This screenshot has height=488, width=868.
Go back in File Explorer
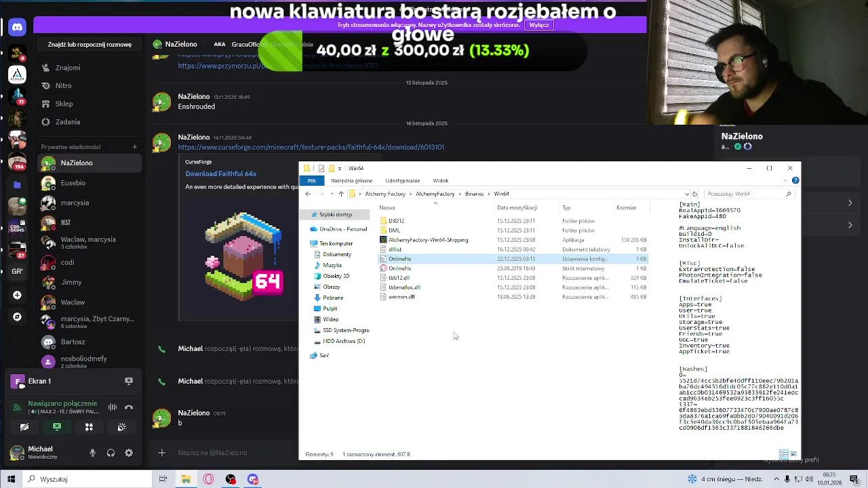[x=308, y=194]
